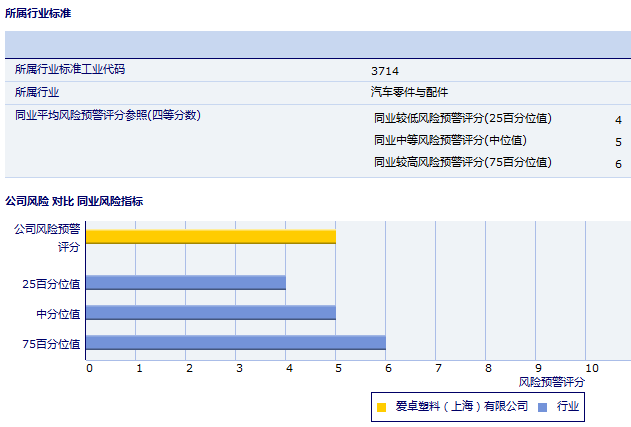Select the 同业平均风险预警评分参照(四等分数) label
Screen dimensions: 631x427
108,116
